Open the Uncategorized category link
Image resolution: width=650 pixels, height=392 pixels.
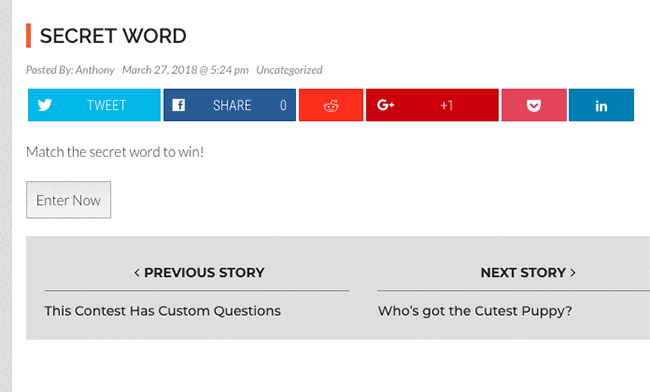[x=289, y=70]
